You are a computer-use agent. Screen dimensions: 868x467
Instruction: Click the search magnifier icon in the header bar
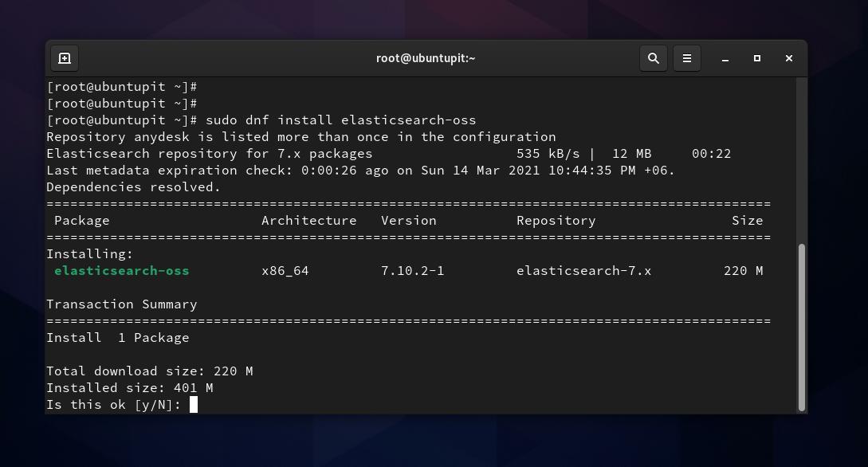pyautogui.click(x=654, y=57)
